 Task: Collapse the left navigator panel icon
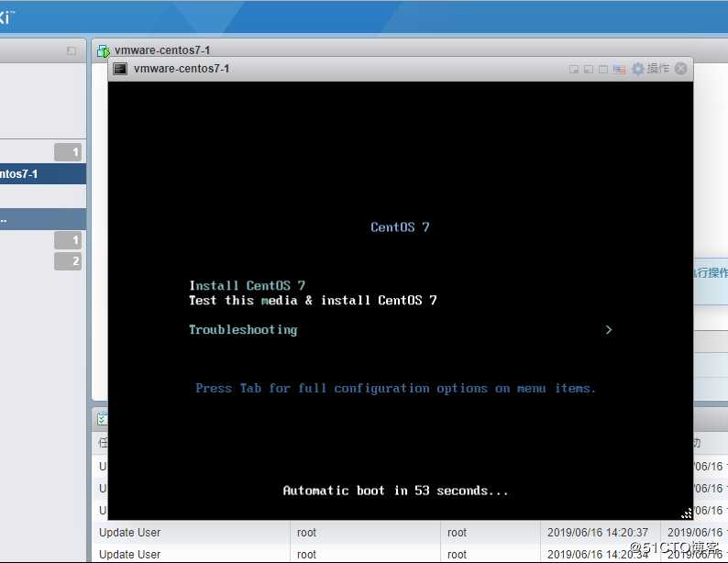[71, 50]
